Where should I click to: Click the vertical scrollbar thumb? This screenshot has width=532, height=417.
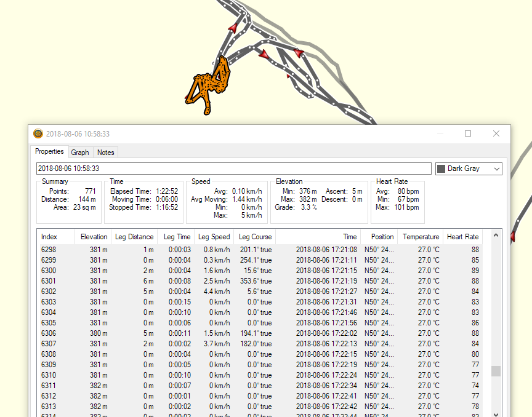click(x=496, y=371)
